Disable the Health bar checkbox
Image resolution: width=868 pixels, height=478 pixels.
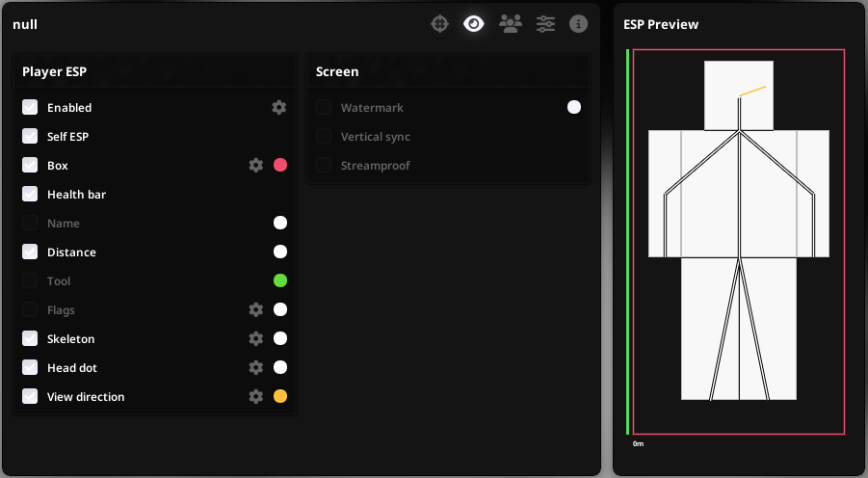[30, 194]
